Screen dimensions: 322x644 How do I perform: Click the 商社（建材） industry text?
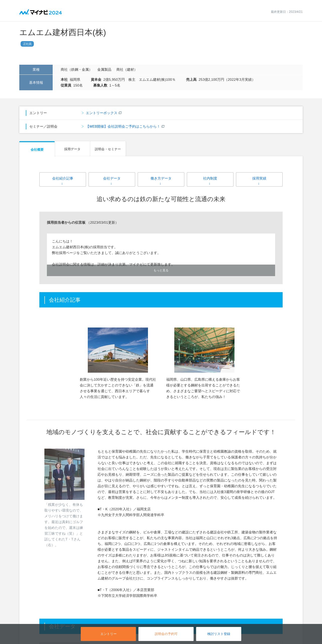pos(127,70)
